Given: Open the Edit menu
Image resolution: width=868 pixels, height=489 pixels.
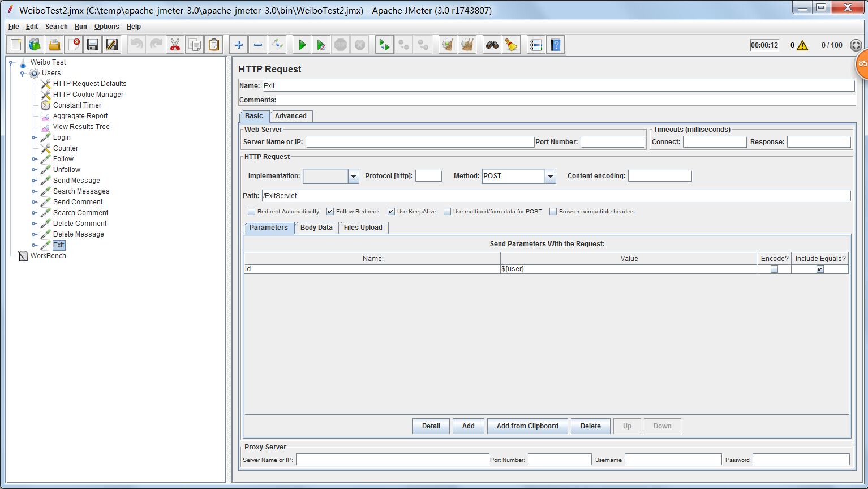Looking at the screenshot, I should (32, 27).
